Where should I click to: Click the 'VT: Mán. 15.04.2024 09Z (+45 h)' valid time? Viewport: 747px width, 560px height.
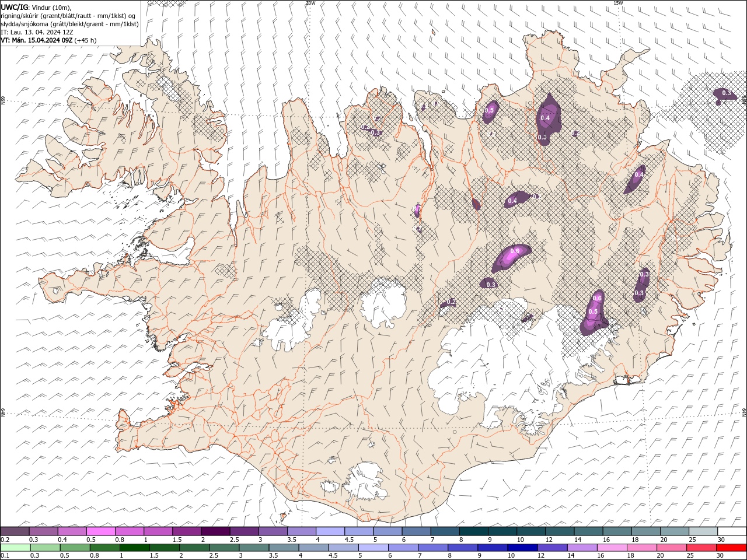[48, 40]
